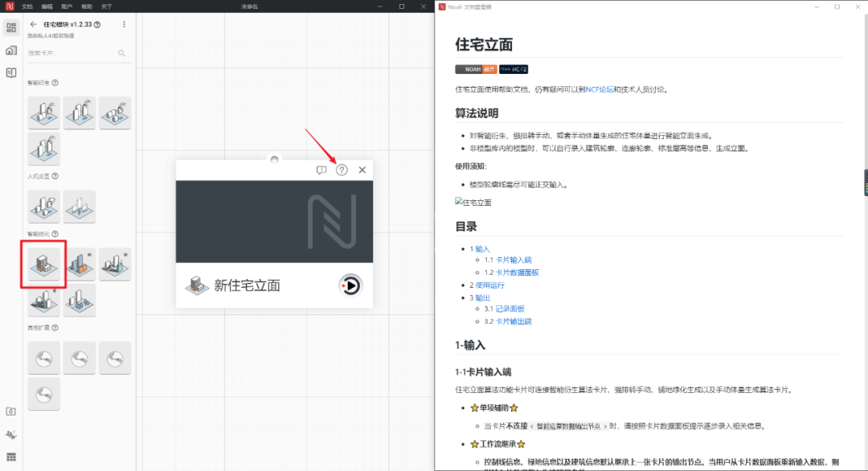Open the 帮助 menu
Viewport: 868px width, 471px height.
87,6
